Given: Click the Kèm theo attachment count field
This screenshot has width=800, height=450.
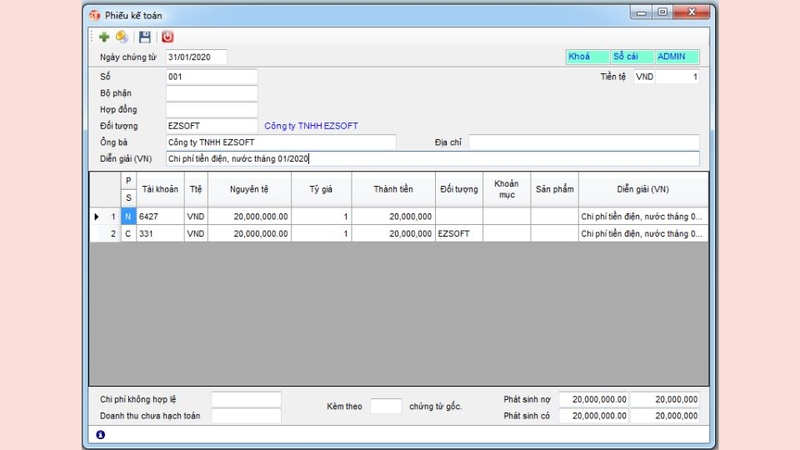Looking at the screenshot, I should pyautogui.click(x=385, y=407).
